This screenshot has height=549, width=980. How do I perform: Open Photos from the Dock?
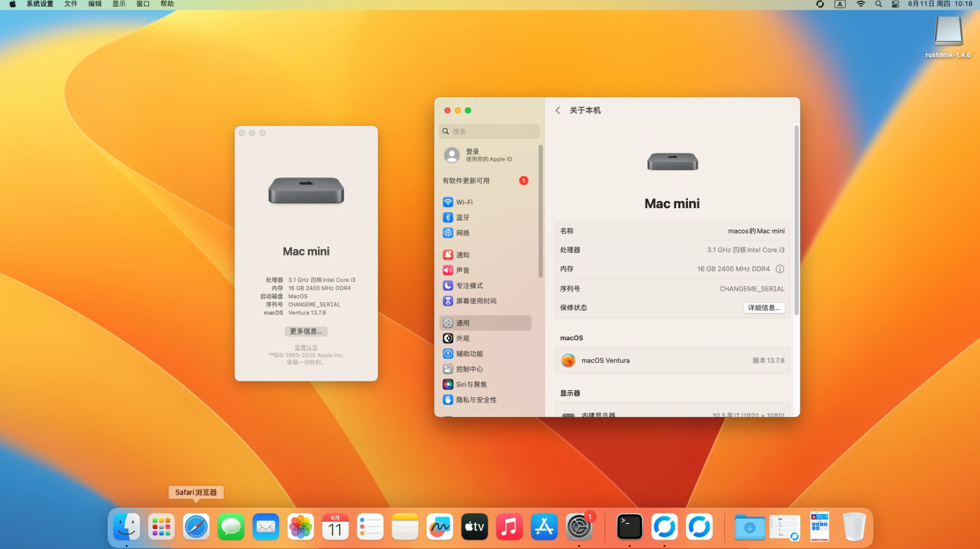[301, 527]
